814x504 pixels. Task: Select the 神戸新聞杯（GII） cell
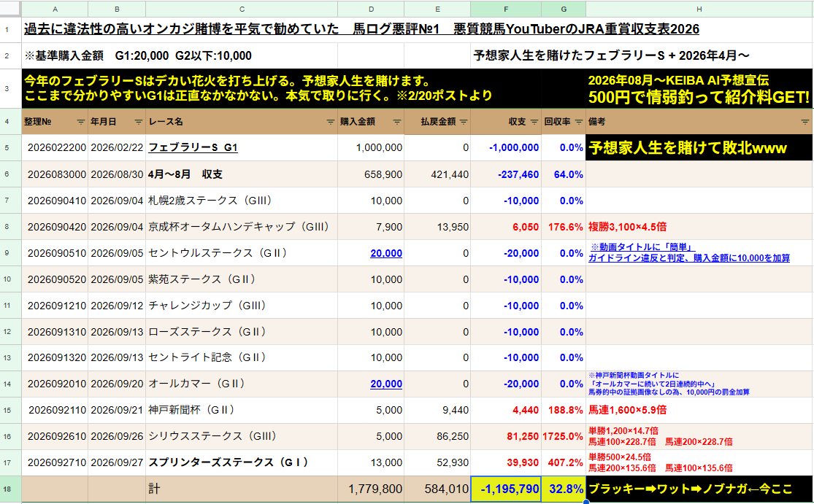pos(242,410)
